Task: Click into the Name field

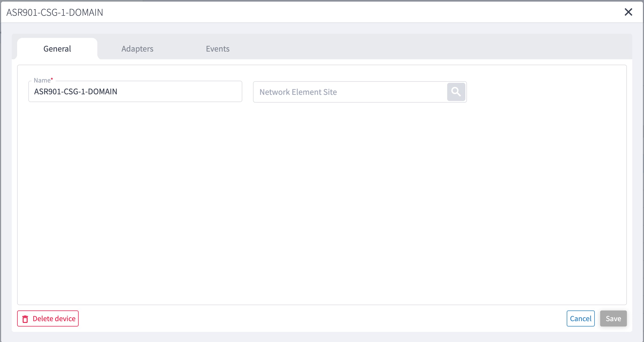Action: [135, 91]
